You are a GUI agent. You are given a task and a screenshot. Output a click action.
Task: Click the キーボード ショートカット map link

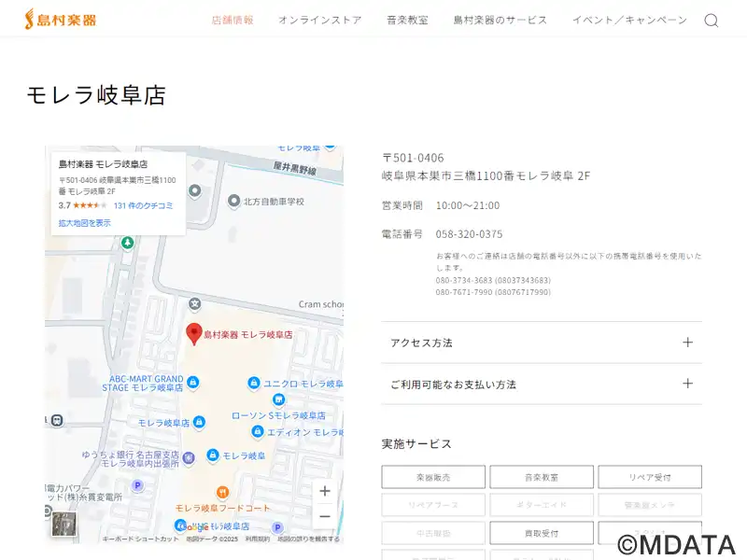(x=140, y=539)
